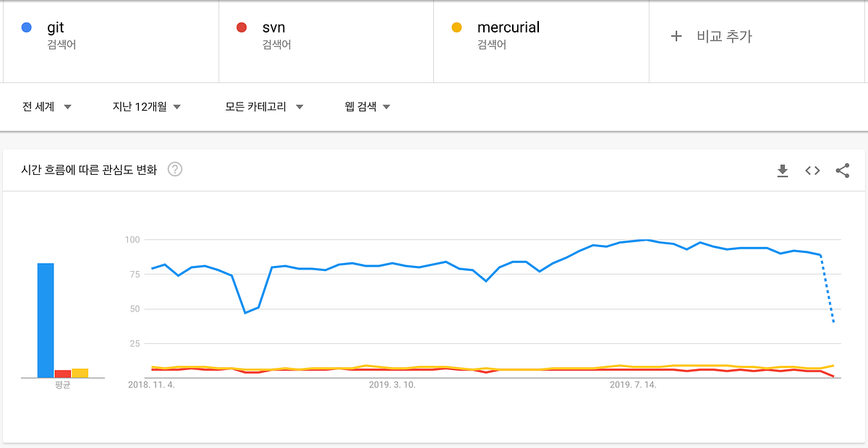Click the 2019. 3. 10. date marker
The image size is (868, 448).
click(x=392, y=385)
